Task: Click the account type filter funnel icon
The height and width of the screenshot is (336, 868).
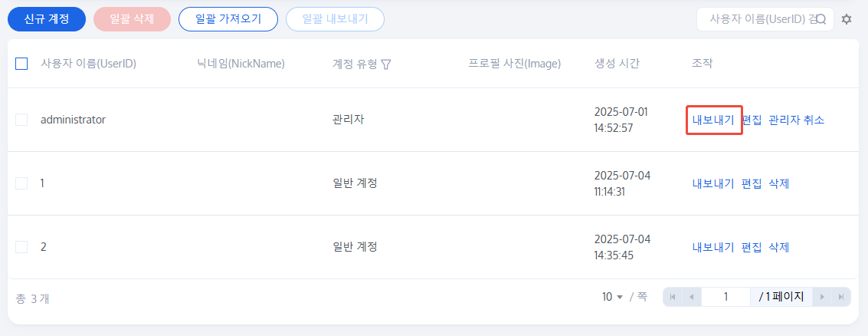Action: pyautogui.click(x=386, y=64)
